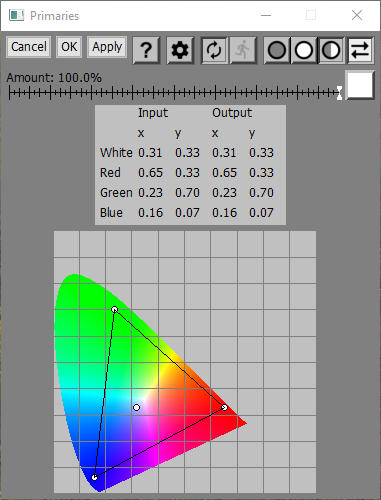Click the Amount: 100.0% label

tap(54, 78)
